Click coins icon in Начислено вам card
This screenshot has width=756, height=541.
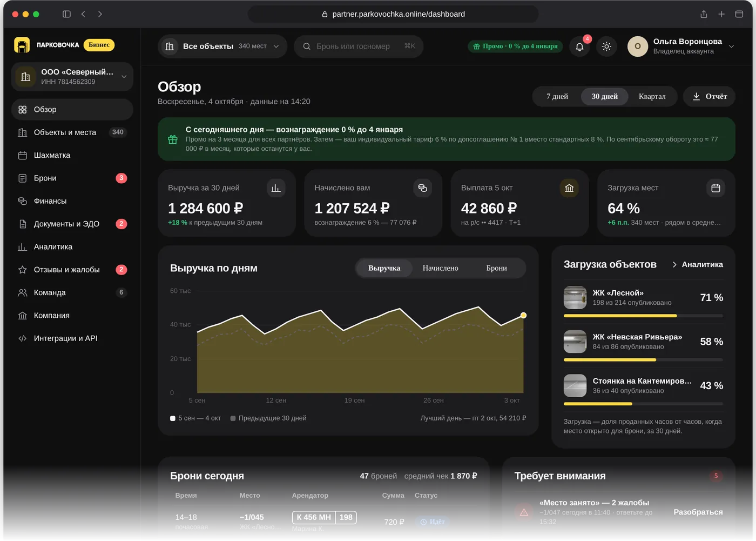(x=422, y=188)
